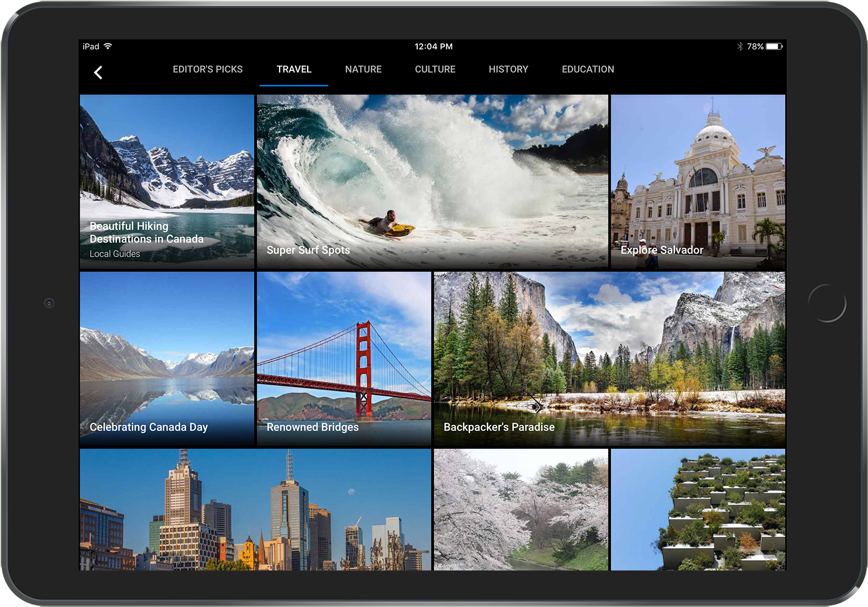This screenshot has height=607, width=868.
Task: Select the Travel tab
Action: tap(294, 69)
